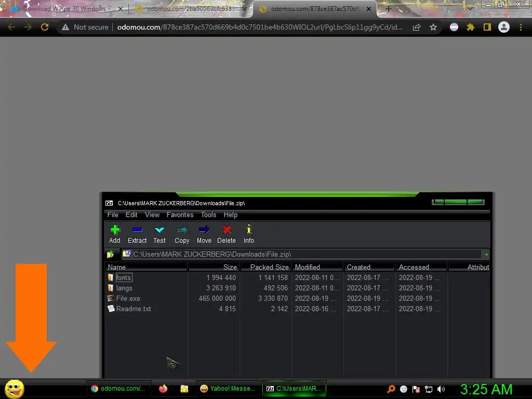Share this page via the share icon
The height and width of the screenshot is (399, 532).
coord(417,27)
